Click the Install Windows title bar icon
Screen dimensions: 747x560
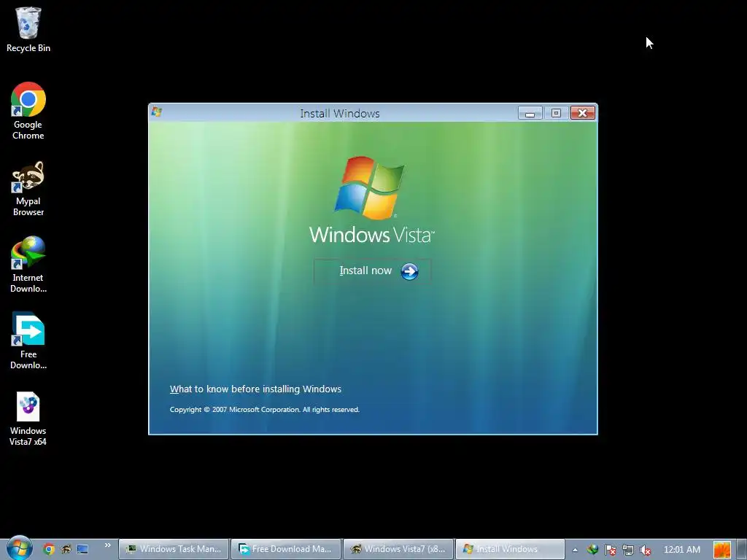(x=157, y=112)
